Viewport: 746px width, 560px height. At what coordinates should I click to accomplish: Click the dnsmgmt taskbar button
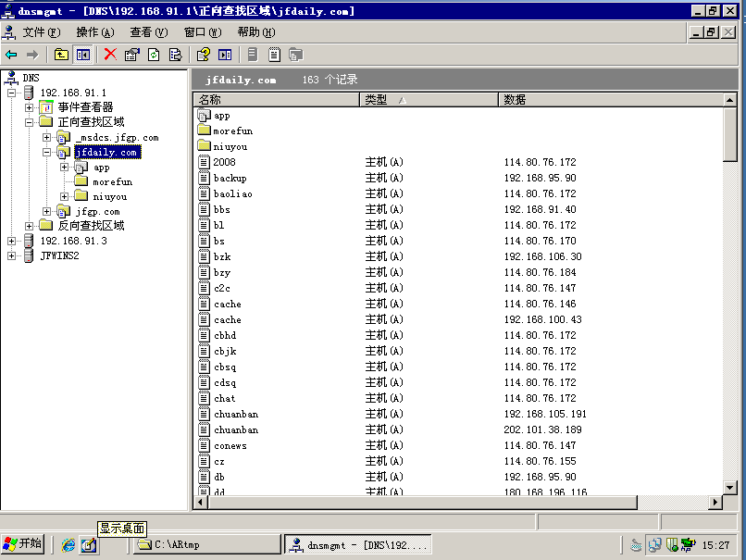coord(358,545)
